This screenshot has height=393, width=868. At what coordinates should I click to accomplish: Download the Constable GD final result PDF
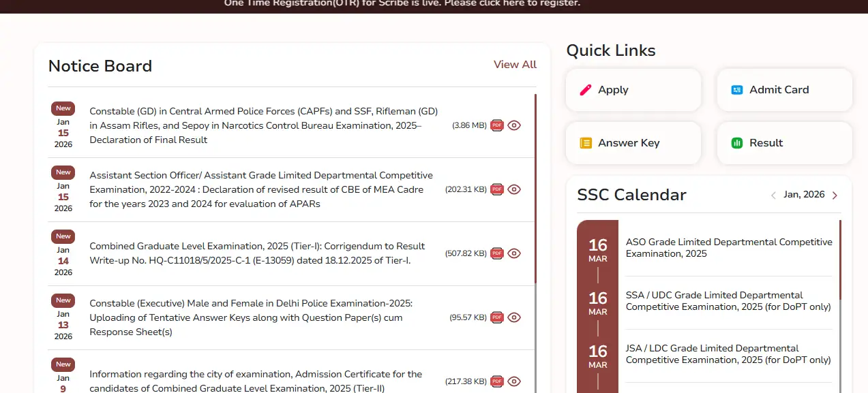click(x=496, y=125)
